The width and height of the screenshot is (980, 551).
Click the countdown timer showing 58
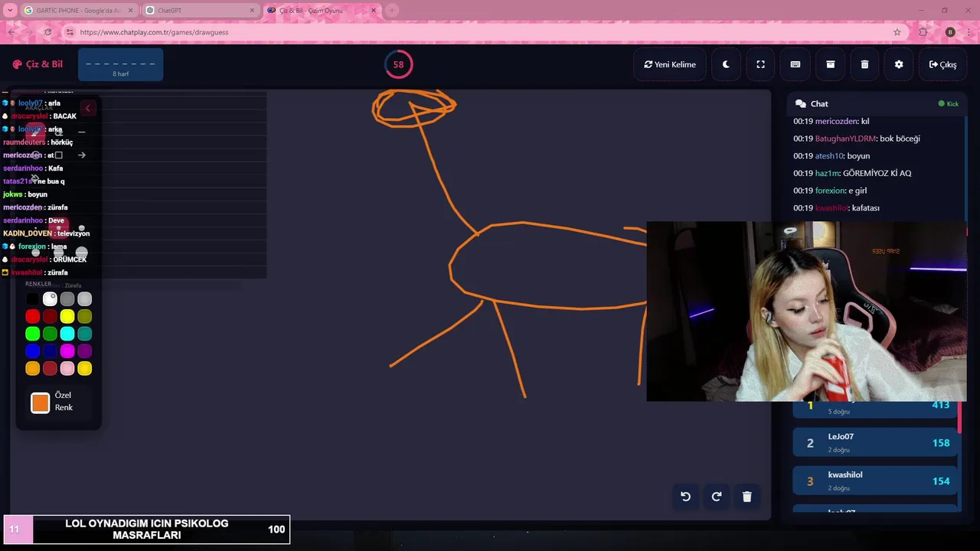pyautogui.click(x=398, y=64)
